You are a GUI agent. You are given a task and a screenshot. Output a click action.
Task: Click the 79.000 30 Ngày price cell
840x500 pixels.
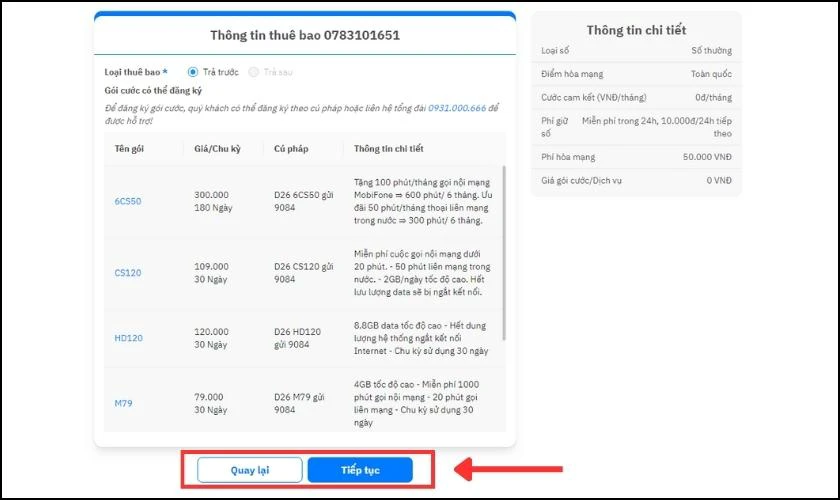pos(211,403)
